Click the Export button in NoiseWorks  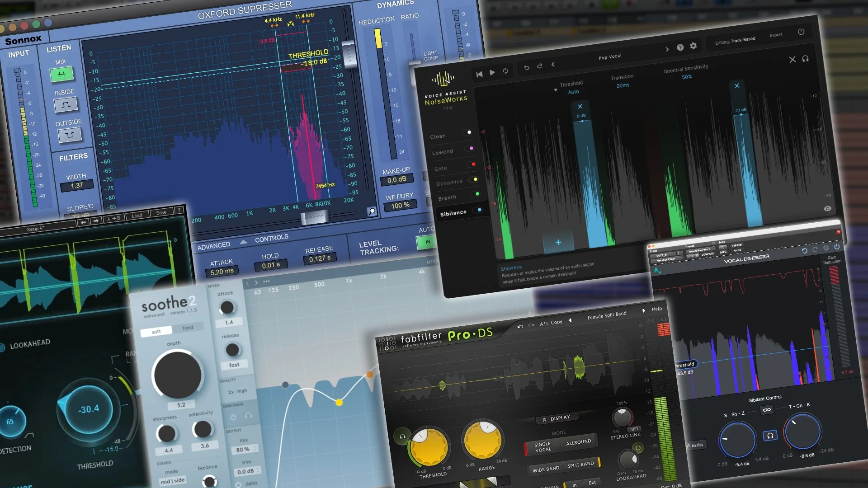(x=776, y=35)
